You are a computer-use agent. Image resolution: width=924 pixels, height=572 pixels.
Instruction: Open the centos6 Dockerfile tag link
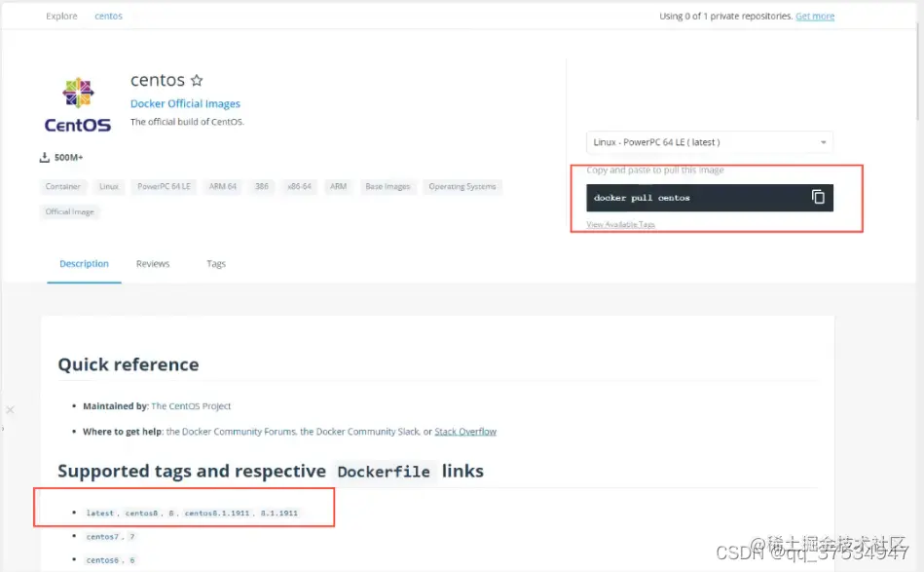[x=102, y=560]
